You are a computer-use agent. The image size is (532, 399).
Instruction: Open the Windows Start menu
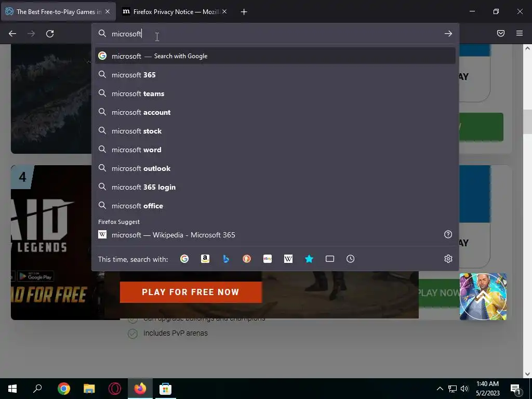pos(12,389)
